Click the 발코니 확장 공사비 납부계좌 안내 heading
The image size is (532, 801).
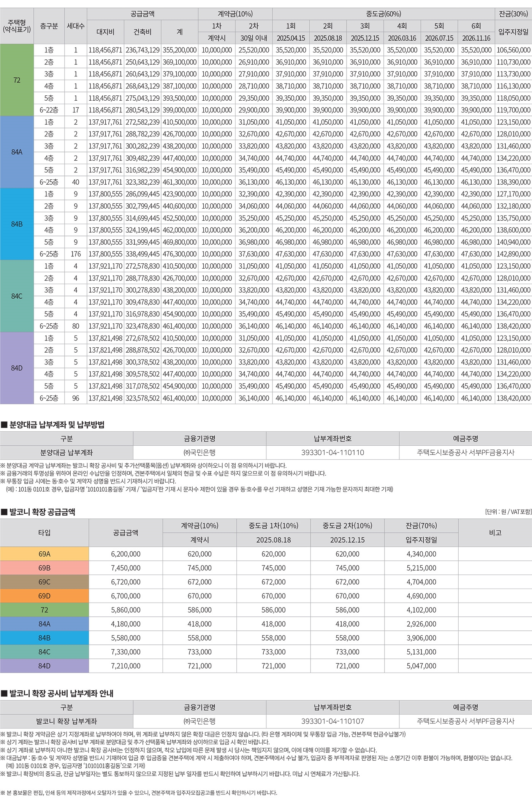pyautogui.click(x=57, y=693)
